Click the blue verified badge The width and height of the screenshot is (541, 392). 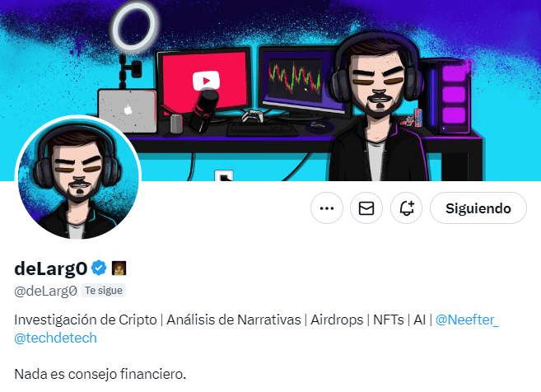tap(99, 268)
